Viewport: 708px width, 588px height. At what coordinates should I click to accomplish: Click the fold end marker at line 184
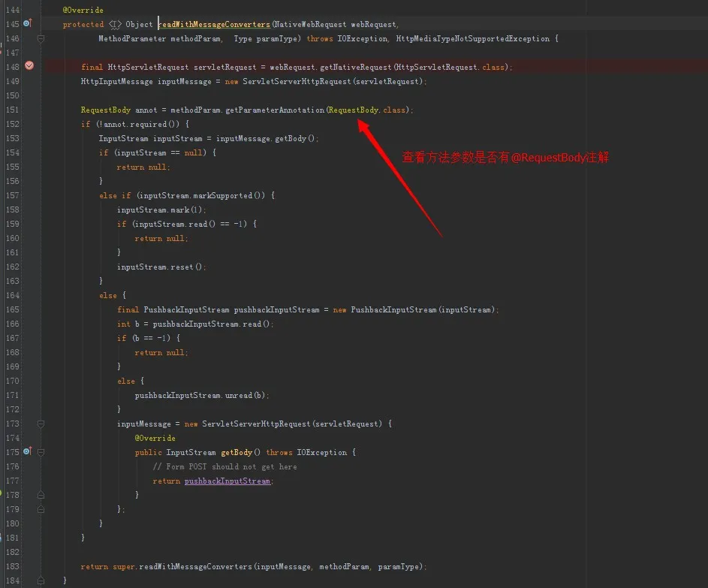(41, 580)
